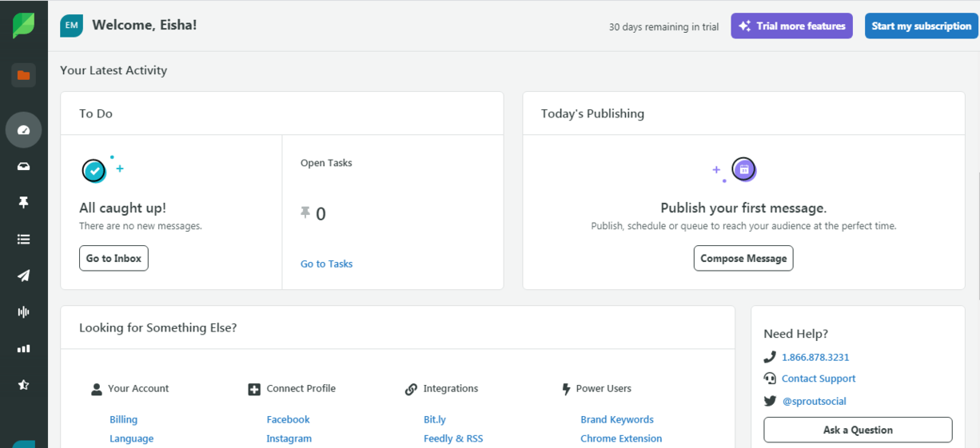
Task: Click the EM profile avatar
Action: pos(72,26)
